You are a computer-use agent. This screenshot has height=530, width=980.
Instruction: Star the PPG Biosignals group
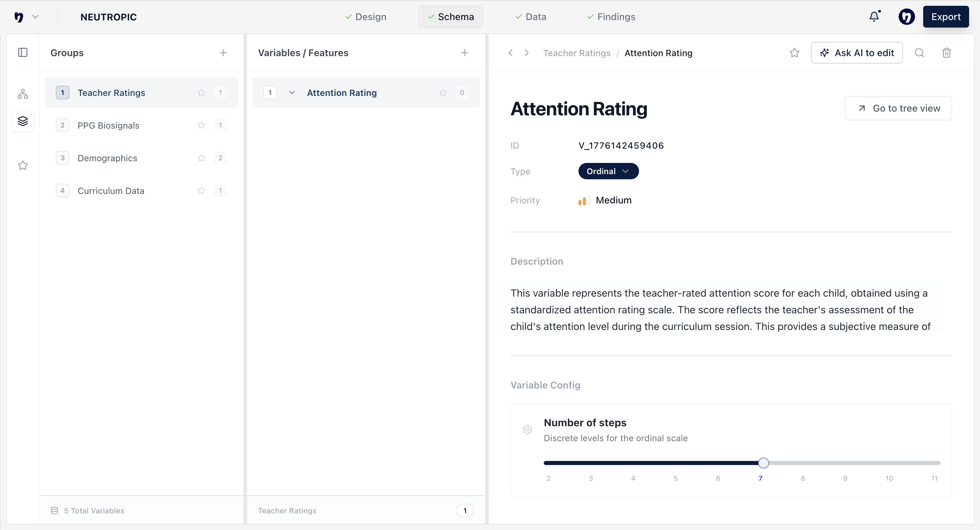click(x=201, y=125)
